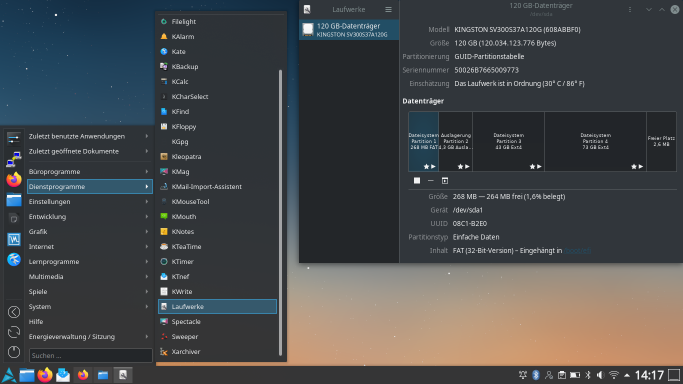The width and height of the screenshot is (683, 384).
Task: Open the KCalc calculator
Action: [x=217, y=81]
